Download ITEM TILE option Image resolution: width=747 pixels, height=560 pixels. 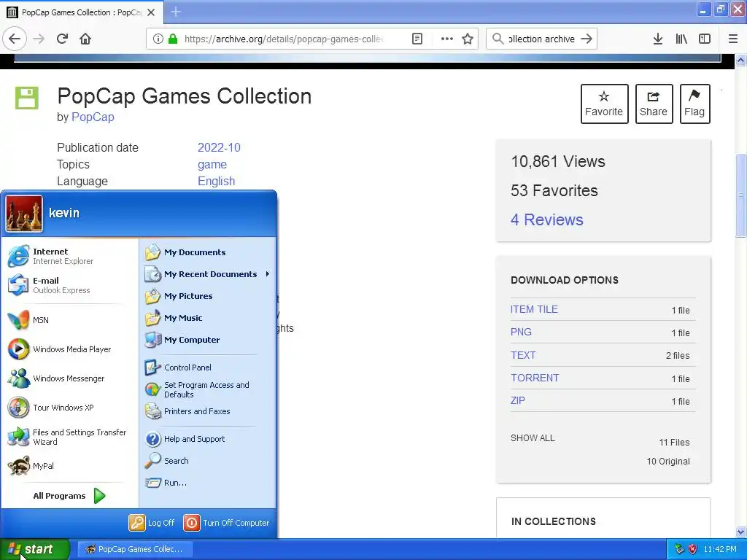coord(534,309)
